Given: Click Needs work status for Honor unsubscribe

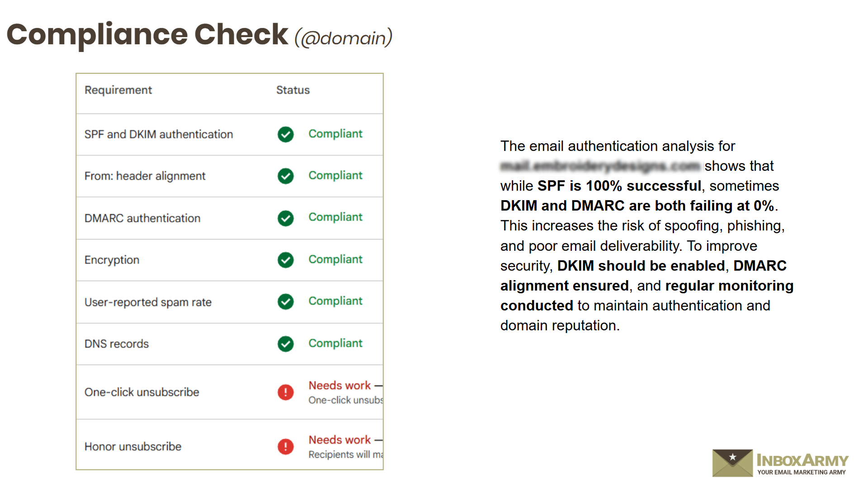Looking at the screenshot, I should coord(340,440).
